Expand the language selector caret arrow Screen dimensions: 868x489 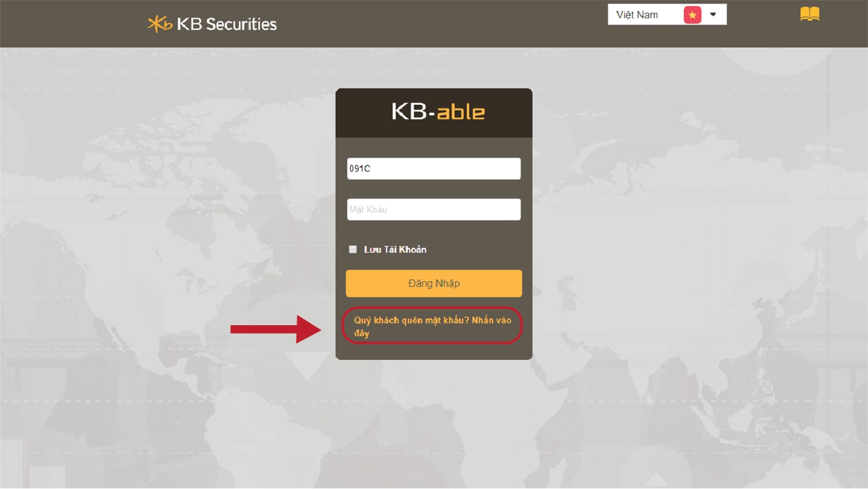pyautogui.click(x=713, y=15)
